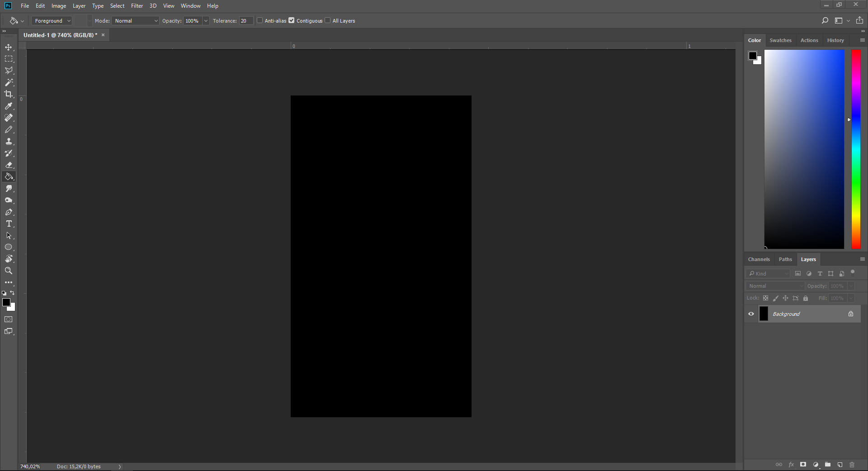Open the Layers panel options menu
This screenshot has height=471, width=868.
point(862,259)
